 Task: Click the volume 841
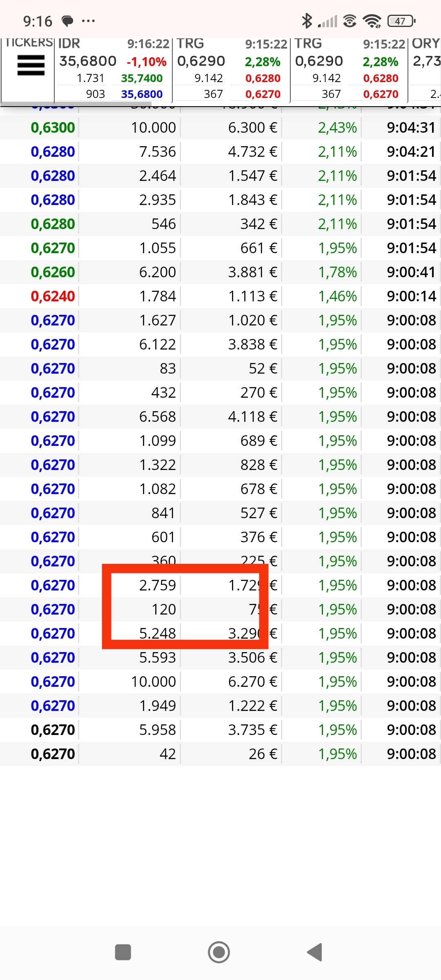coord(164,513)
